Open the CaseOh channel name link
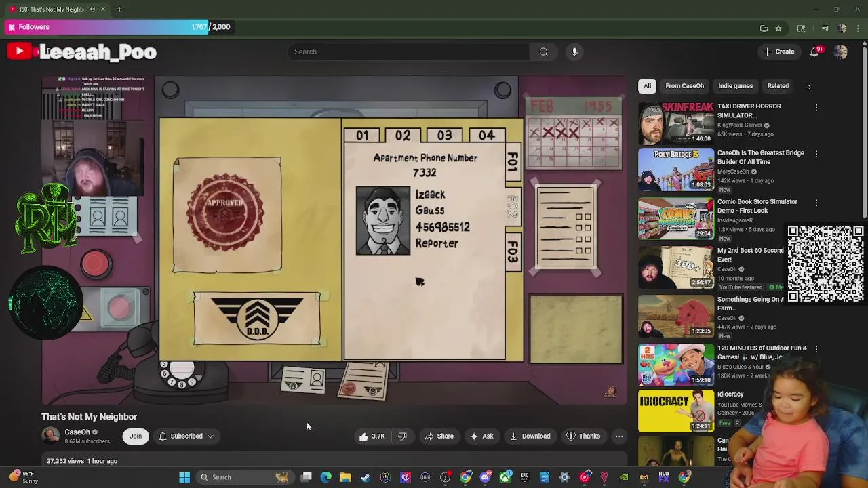This screenshot has width=868, height=488. pyautogui.click(x=77, y=432)
